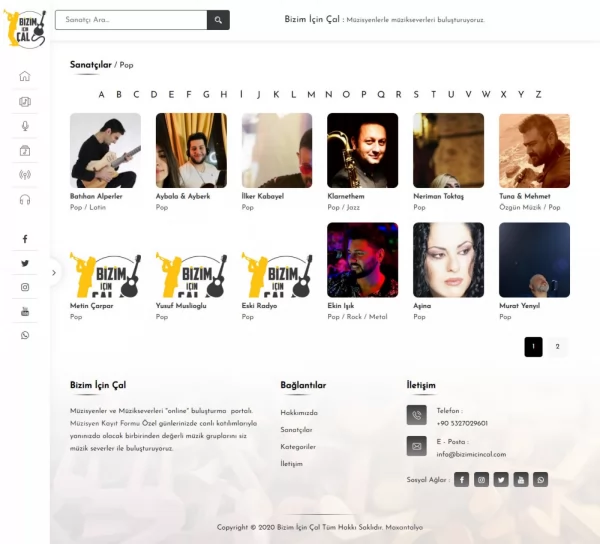
Task: Filter artists by letter K
Action: coord(276,94)
